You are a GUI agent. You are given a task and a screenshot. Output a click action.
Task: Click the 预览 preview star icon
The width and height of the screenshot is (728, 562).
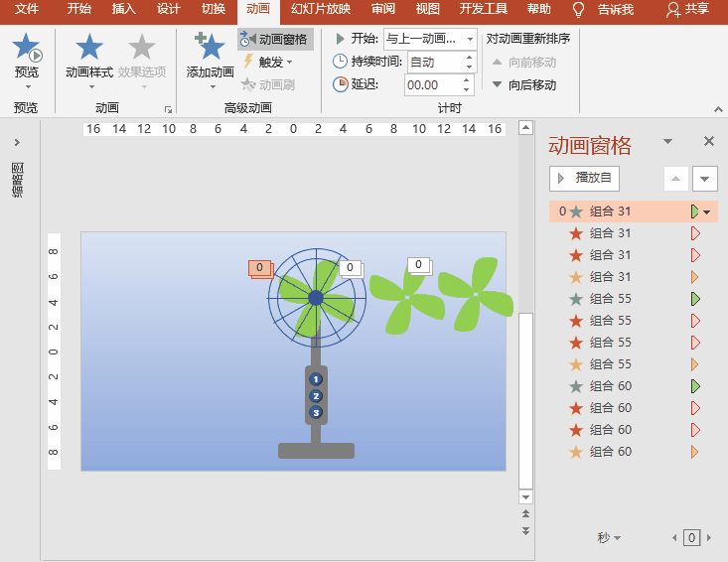click(27, 48)
